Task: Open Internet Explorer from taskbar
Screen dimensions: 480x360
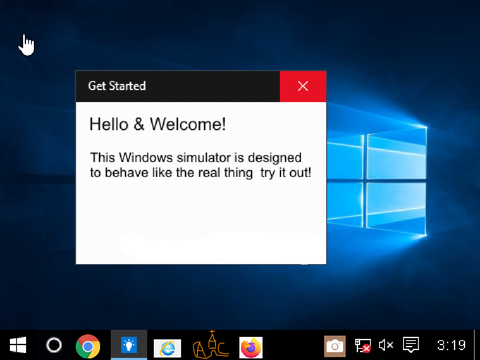Action: pyautogui.click(x=167, y=348)
